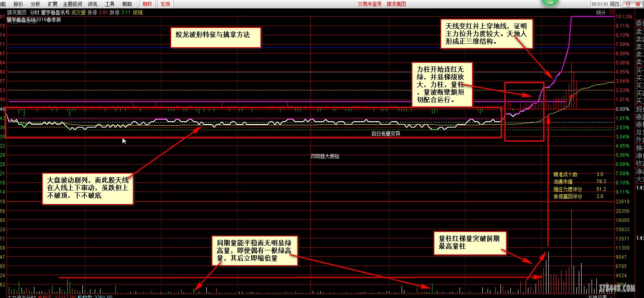The height and width of the screenshot is (298, 644).
Task: Click the 交易未登录 link
Action: coord(370,4)
